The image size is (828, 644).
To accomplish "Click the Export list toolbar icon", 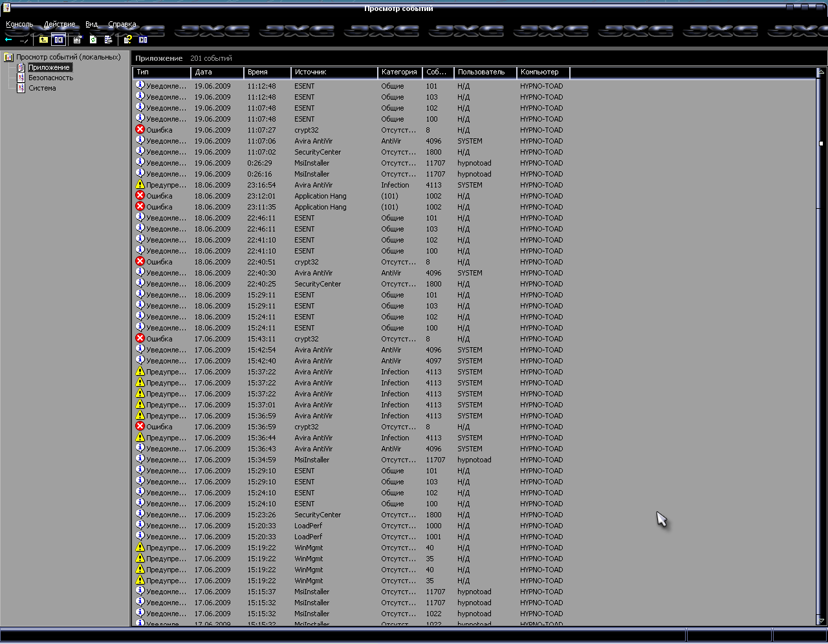I will coord(108,39).
